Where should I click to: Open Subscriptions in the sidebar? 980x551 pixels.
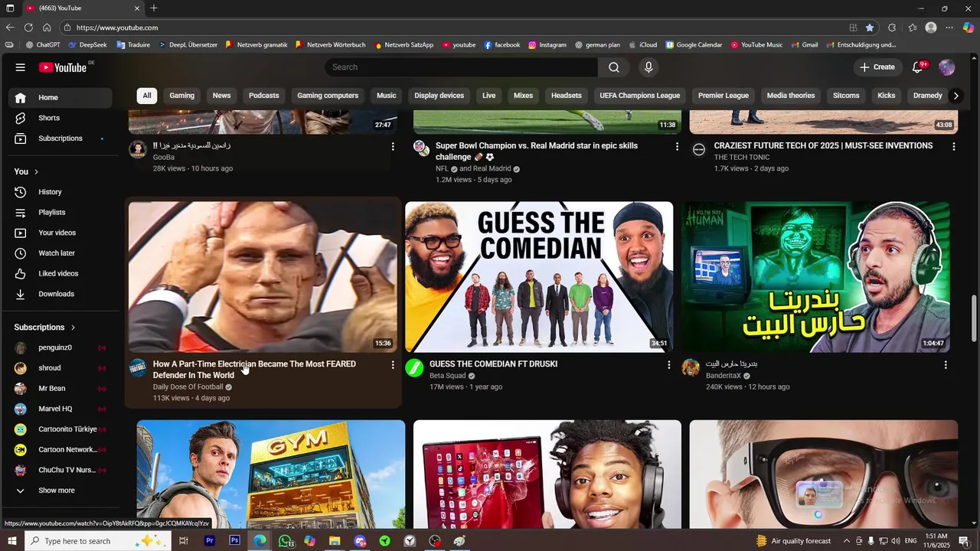[60, 139]
